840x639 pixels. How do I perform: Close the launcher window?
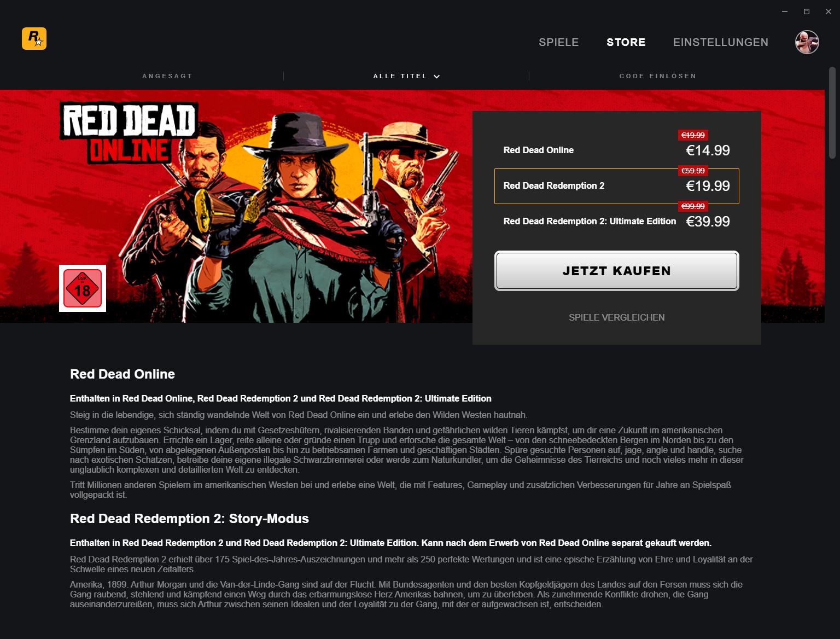point(829,11)
